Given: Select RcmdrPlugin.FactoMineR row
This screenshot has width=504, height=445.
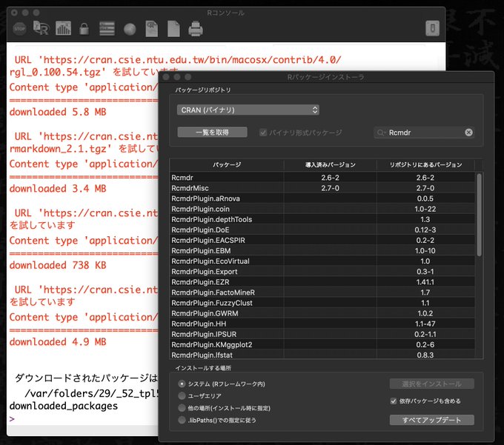Looking at the screenshot, I should click(322, 292).
